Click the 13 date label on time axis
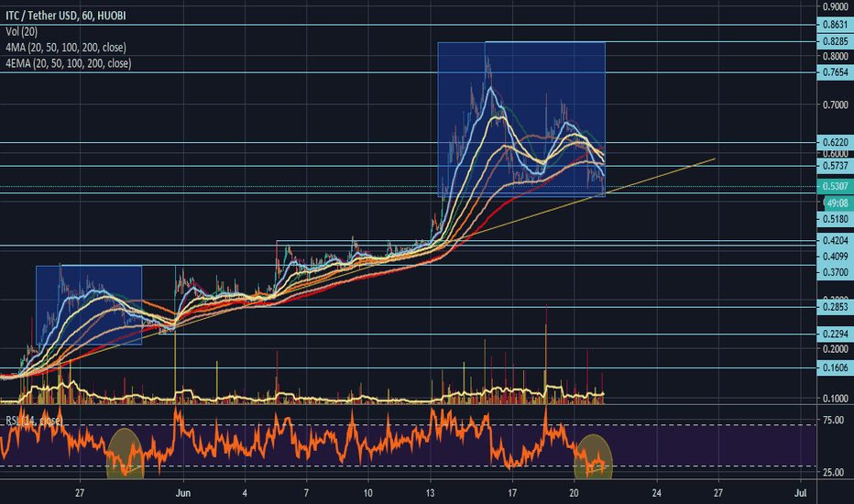854x504 pixels. tap(431, 493)
